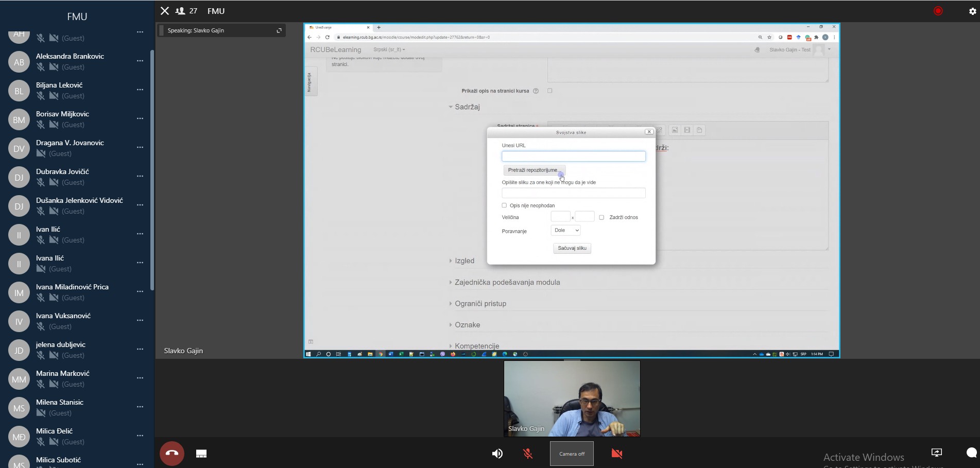Open Srpski (sr_lt) language menu
This screenshot has height=468, width=980.
pos(389,49)
